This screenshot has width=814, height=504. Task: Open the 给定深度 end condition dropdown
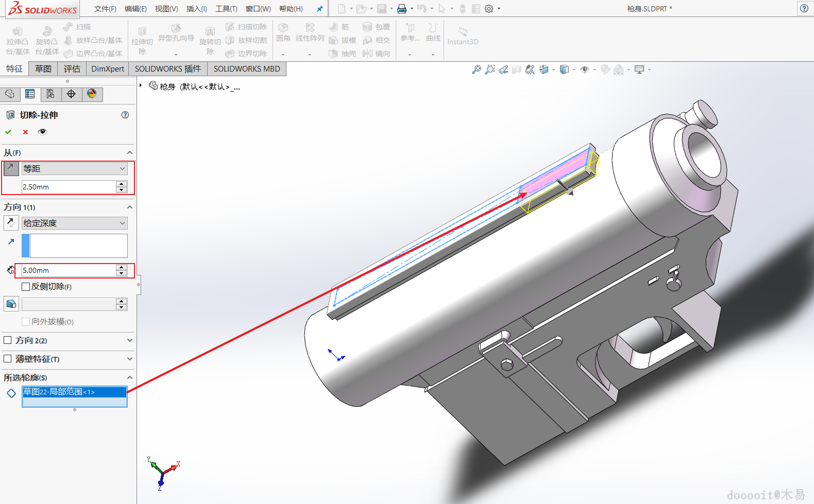pos(74,223)
